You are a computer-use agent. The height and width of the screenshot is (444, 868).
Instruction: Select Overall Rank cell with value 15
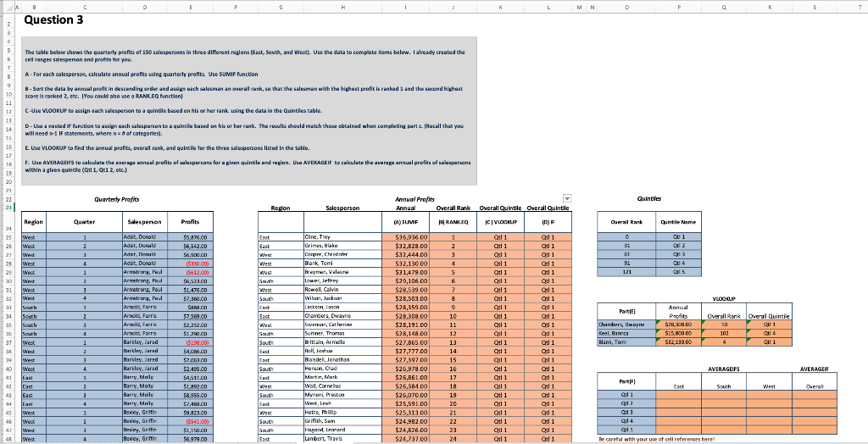[453, 360]
